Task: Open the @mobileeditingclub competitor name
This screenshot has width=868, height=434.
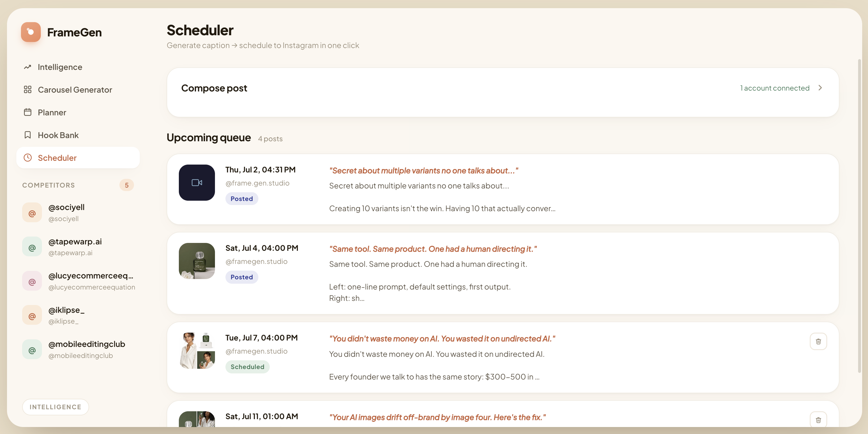Action: pos(87,344)
